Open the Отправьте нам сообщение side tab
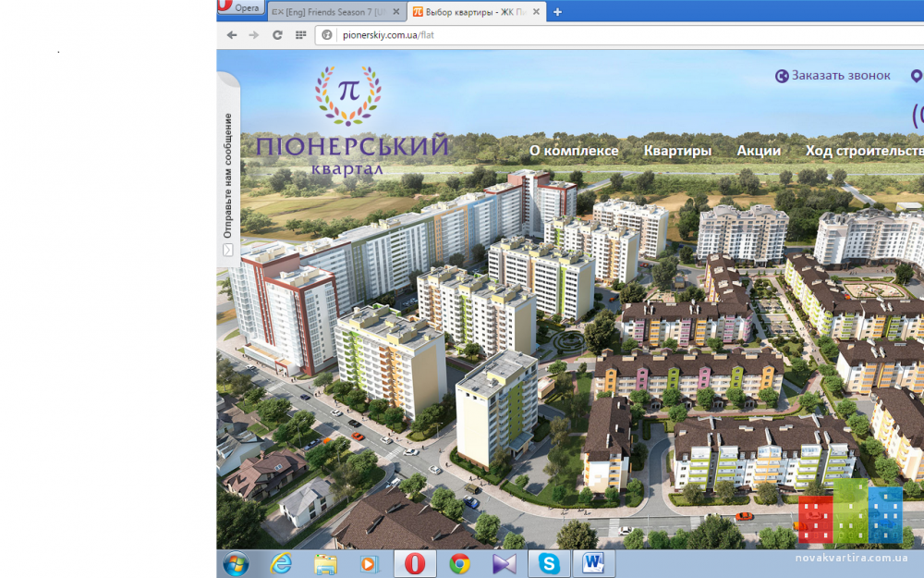Screen dimensions: 924x578 [228, 170]
